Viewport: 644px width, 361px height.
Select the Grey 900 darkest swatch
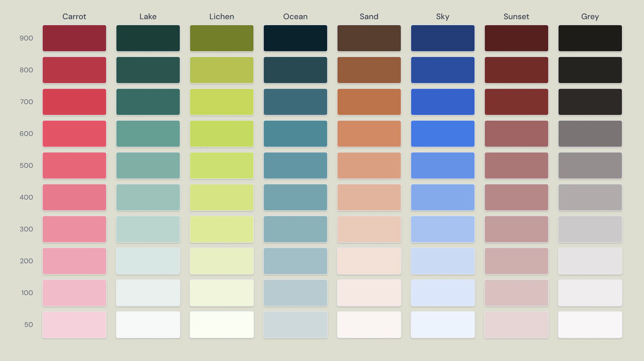590,38
